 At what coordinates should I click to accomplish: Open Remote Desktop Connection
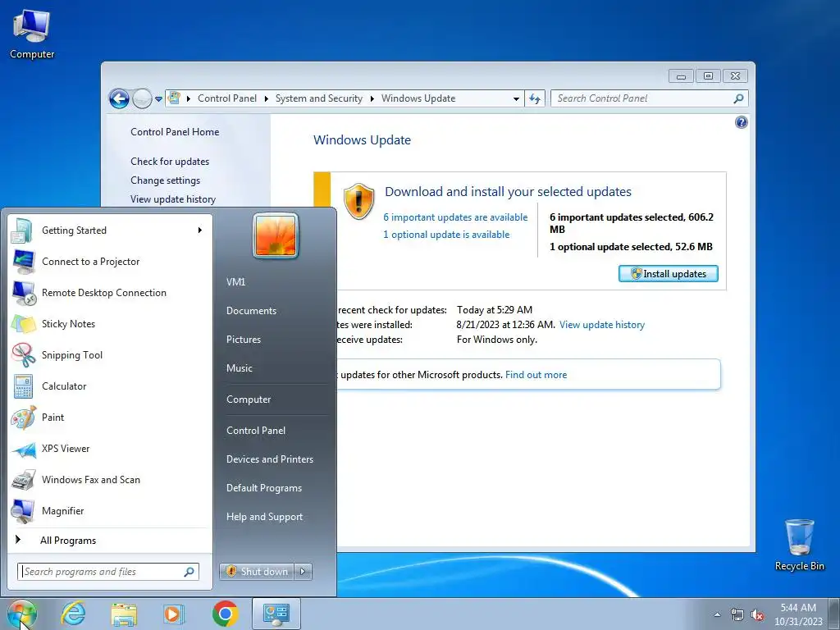[x=109, y=293]
